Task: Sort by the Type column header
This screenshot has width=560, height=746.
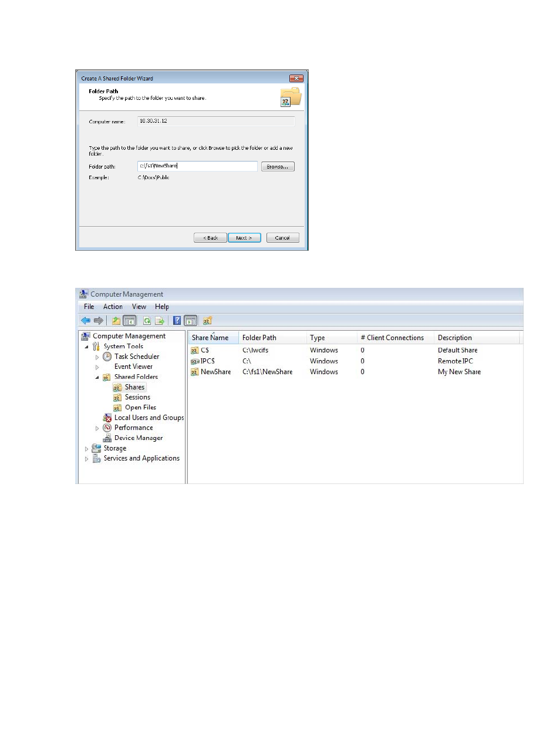Action: coord(332,338)
